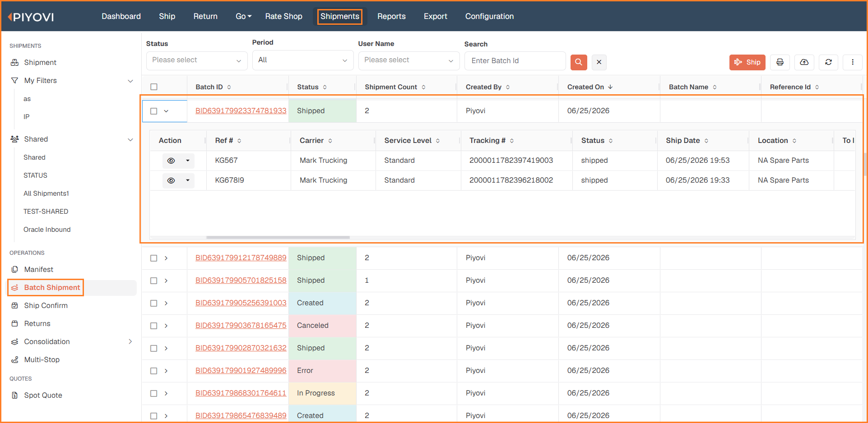868x423 pixels.
Task: Collapse expanded batch BID639179923374781933 row
Action: [x=166, y=111]
